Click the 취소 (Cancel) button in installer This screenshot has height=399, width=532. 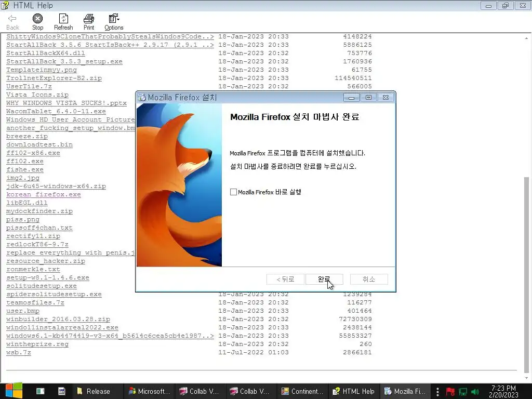click(369, 279)
